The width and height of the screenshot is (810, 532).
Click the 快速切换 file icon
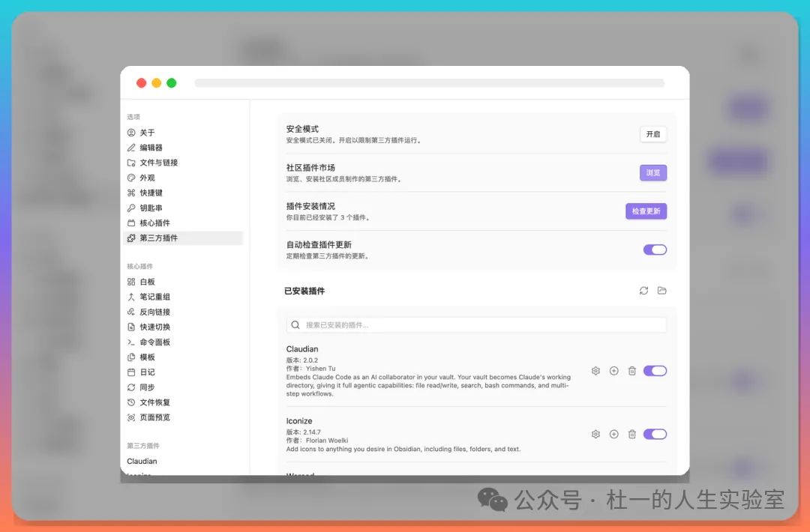point(131,327)
